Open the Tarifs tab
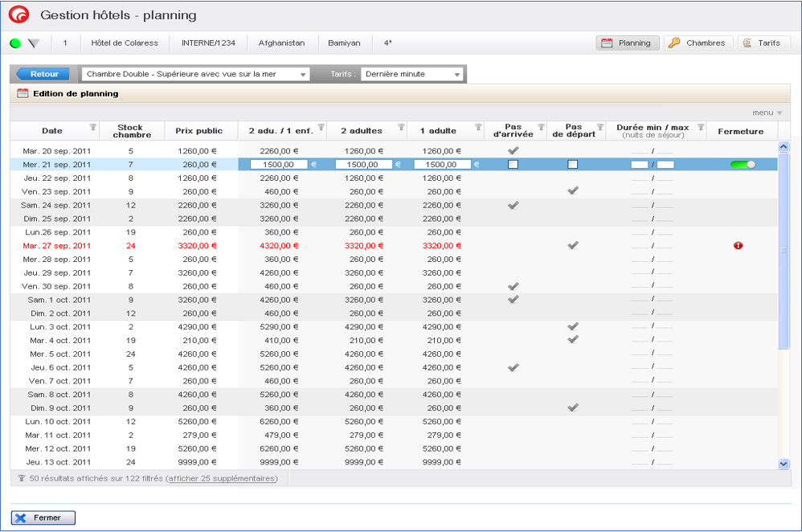The image size is (802, 532). (763, 43)
